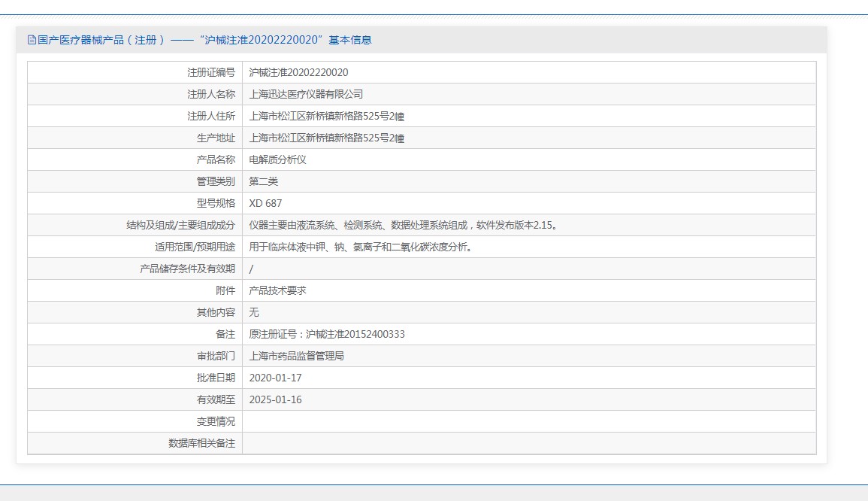Click the 注册人住所 label
This screenshot has height=501, width=868.
point(211,116)
